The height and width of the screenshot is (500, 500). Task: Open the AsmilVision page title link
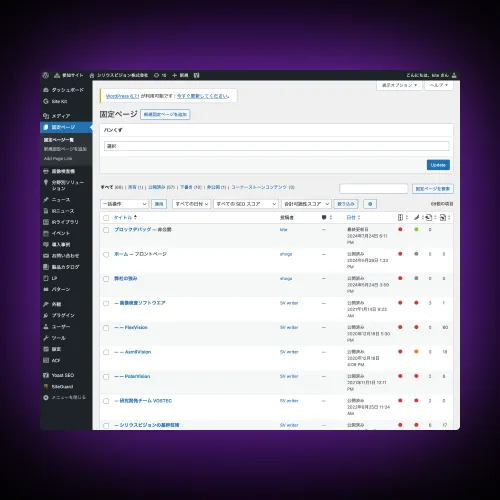138,352
